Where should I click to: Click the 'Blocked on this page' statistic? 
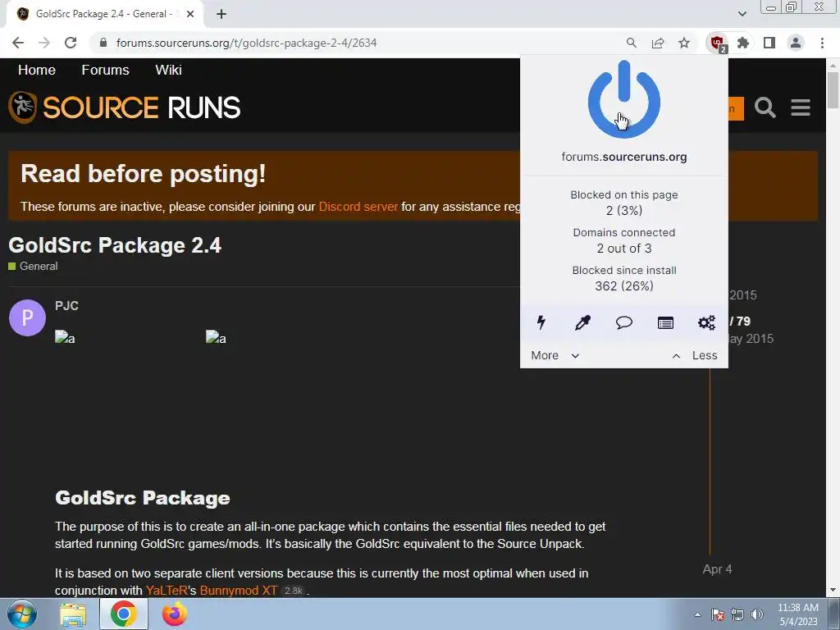[623, 203]
